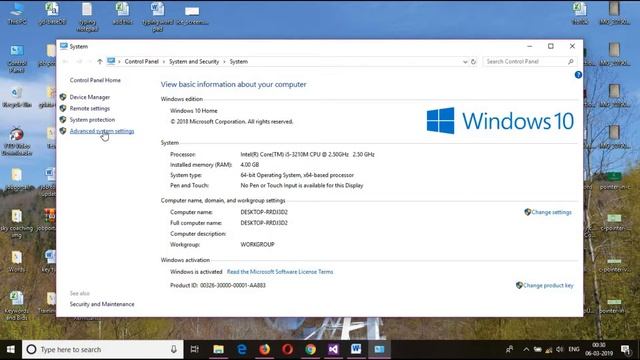
Task: Click Change settings for computer name
Action: tap(551, 212)
